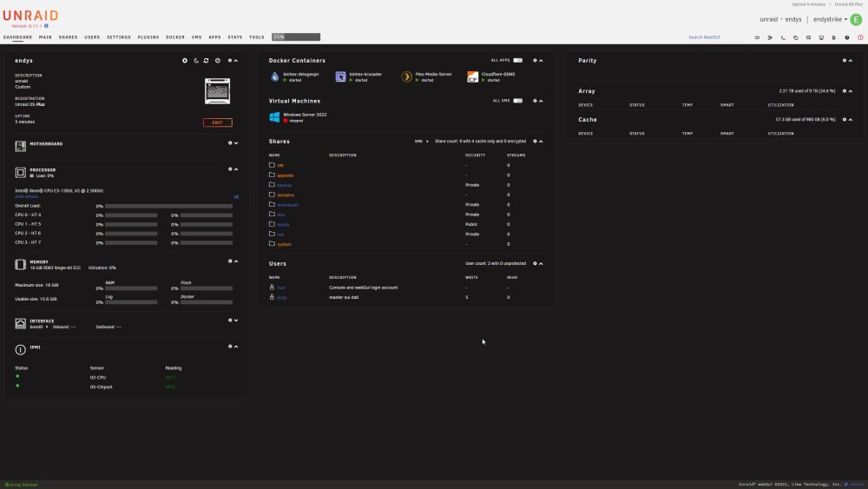Open the Cloudflare-DDNS container icon
Viewport: 868px width, 489px height.
473,76
